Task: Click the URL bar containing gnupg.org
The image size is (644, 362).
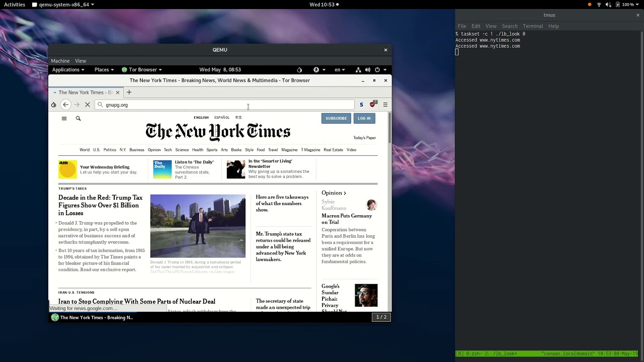Action: coord(224,105)
